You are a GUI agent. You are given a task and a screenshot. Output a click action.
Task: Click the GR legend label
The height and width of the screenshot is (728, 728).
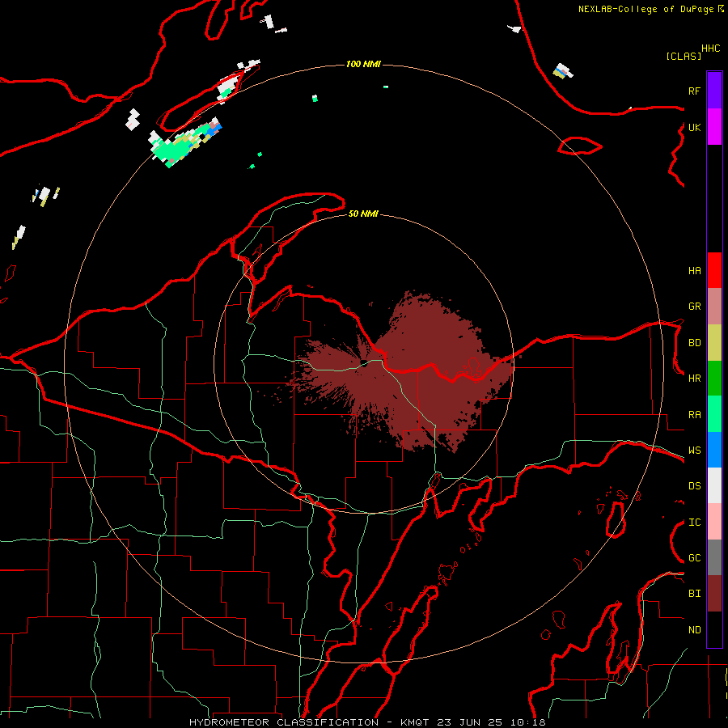[694, 307]
